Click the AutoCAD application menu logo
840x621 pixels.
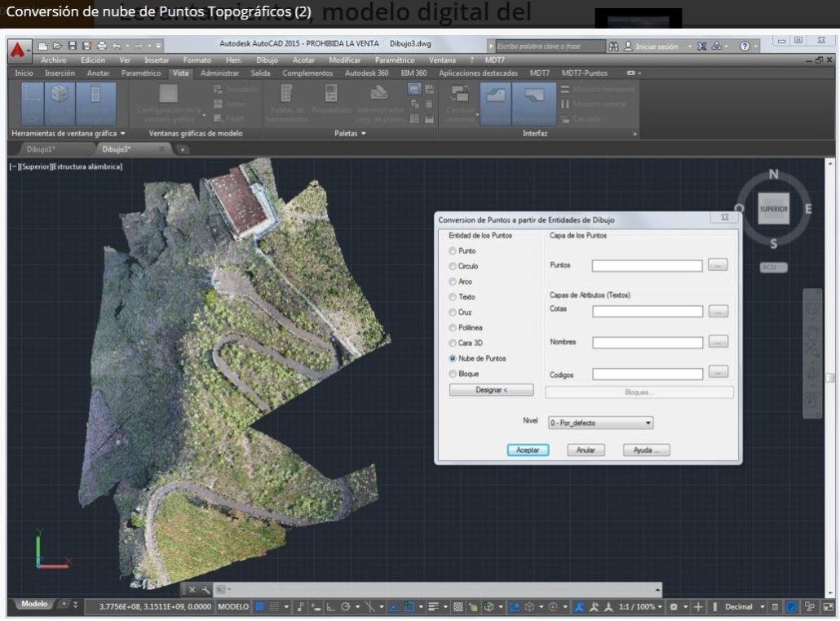pos(18,52)
